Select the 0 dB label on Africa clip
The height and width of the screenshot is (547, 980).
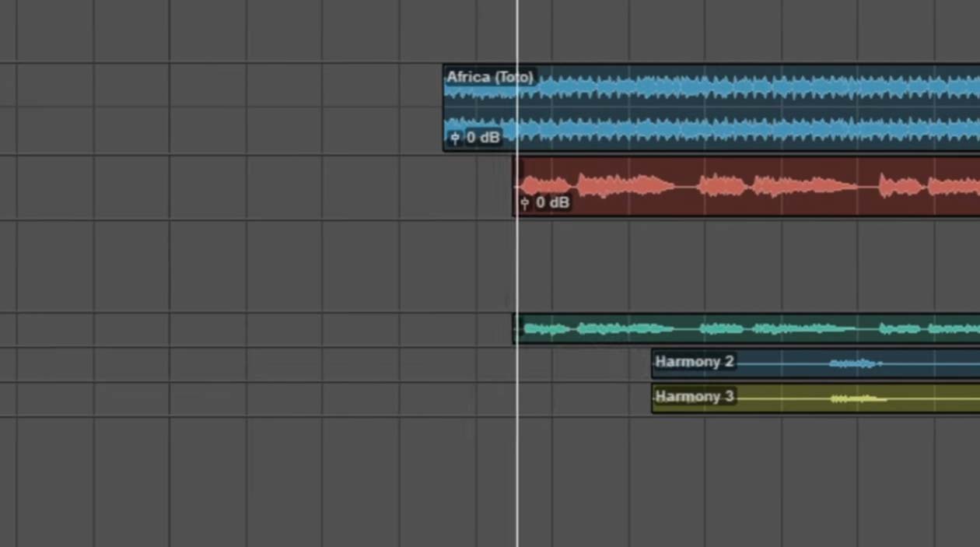click(x=483, y=138)
